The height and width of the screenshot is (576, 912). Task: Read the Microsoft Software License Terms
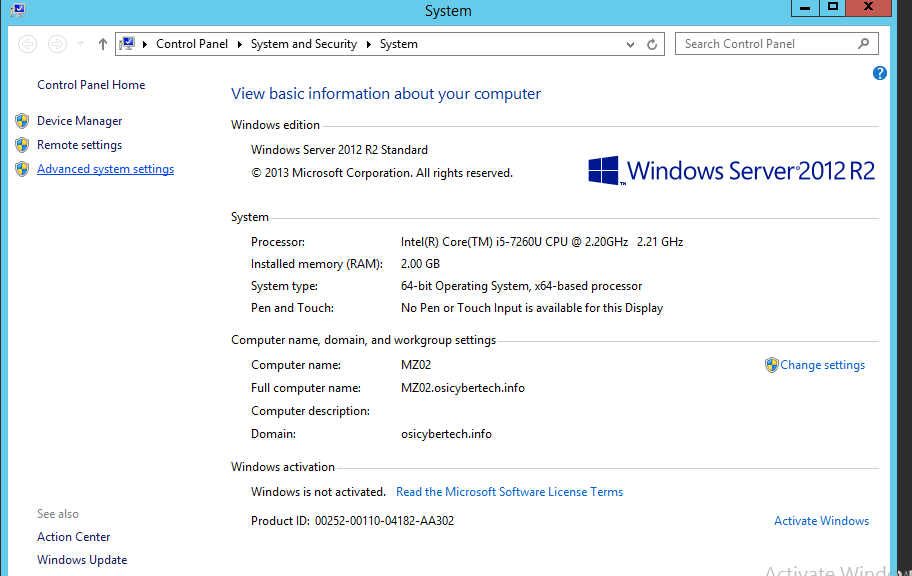(x=510, y=492)
